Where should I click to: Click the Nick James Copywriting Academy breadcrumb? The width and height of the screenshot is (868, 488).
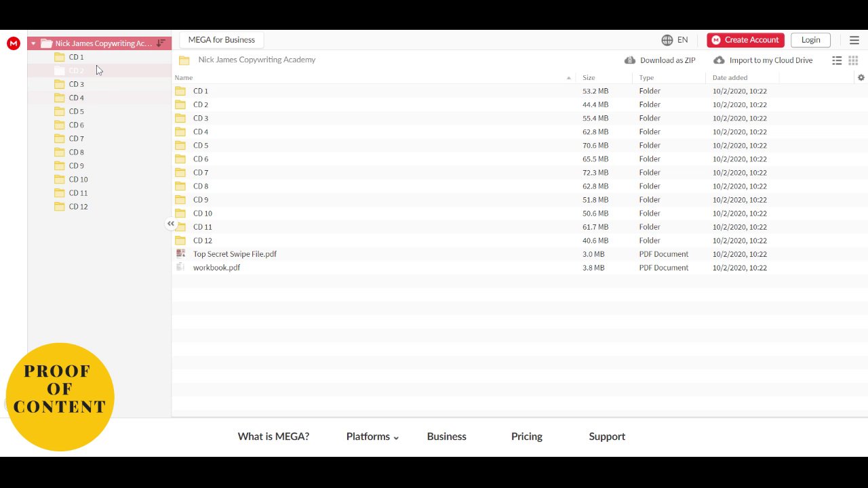[x=257, y=60]
